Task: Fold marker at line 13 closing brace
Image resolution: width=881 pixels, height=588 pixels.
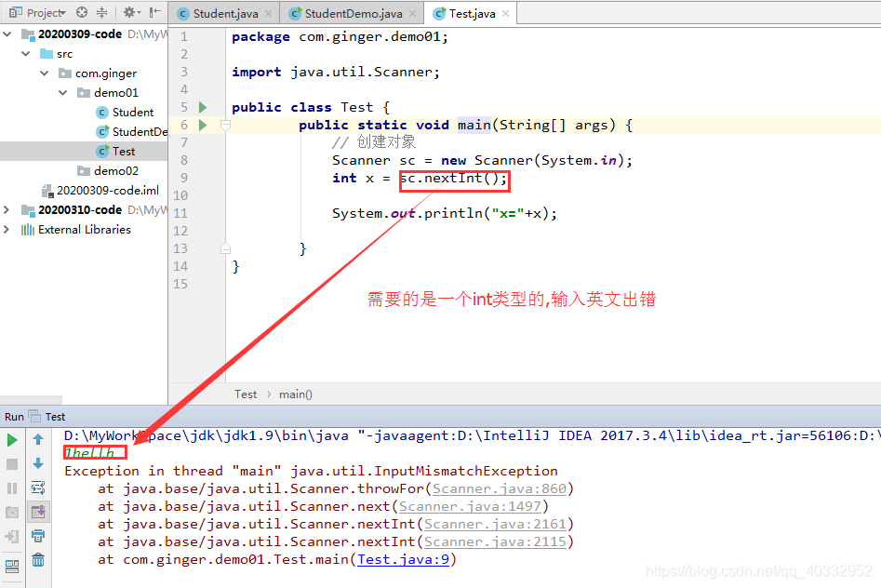Action: click(225, 248)
